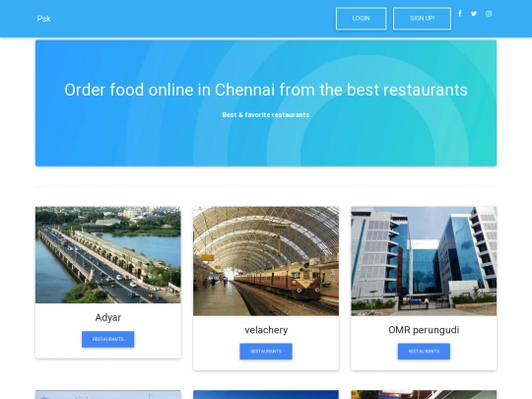532x399 pixels.
Task: View restaurants in velachery
Action: click(266, 352)
